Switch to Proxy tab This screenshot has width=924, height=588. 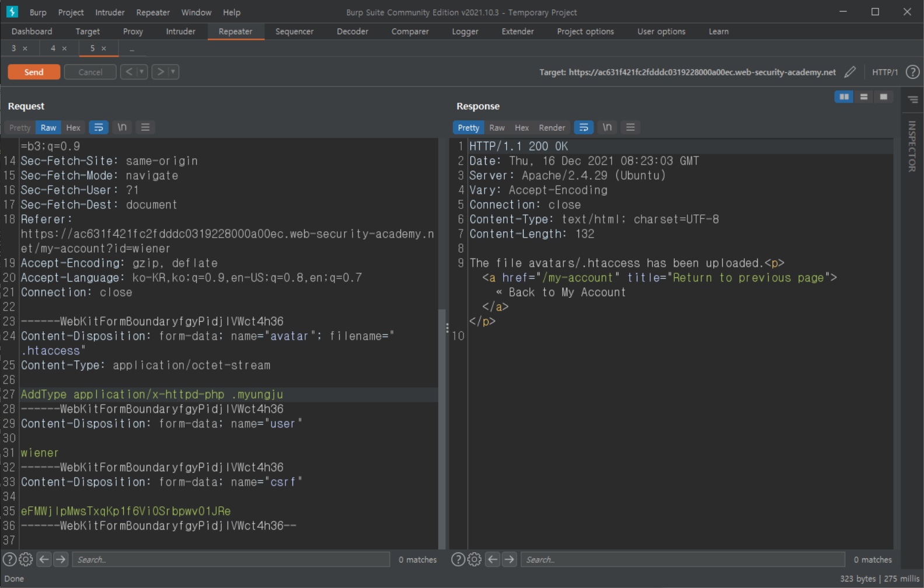(133, 32)
